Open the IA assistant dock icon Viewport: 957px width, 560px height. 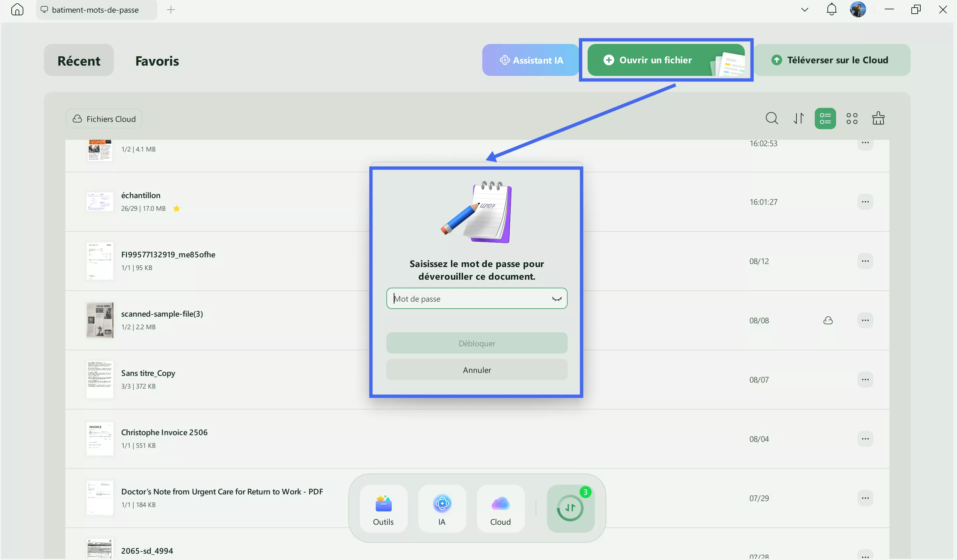tap(442, 509)
